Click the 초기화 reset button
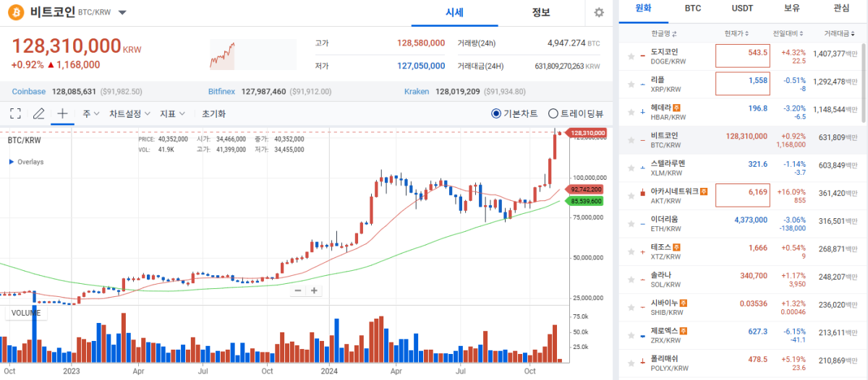This screenshot has height=380, width=868. pos(213,113)
